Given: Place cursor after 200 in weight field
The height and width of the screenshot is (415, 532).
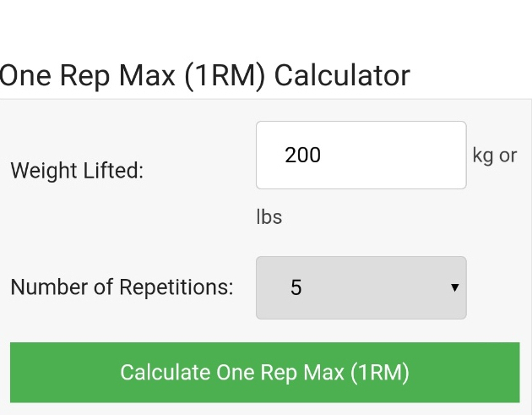Looking at the screenshot, I should pyautogui.click(x=324, y=155).
